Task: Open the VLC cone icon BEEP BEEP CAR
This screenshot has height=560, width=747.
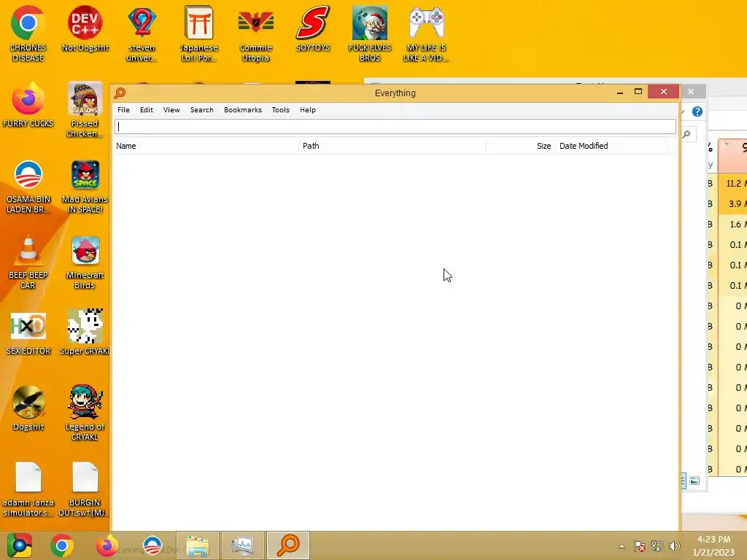Action: 28,262
